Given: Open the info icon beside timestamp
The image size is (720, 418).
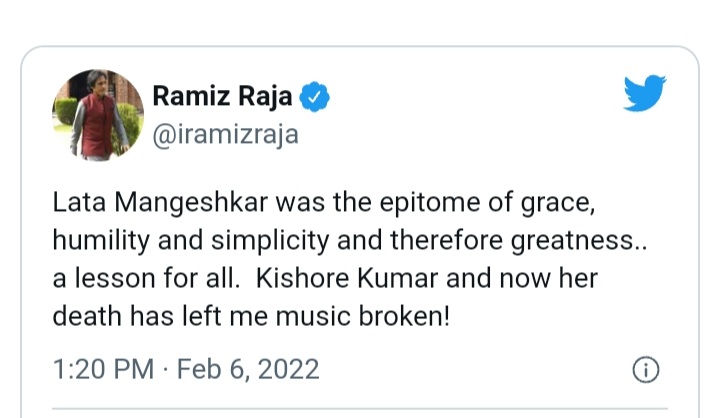Looking at the screenshot, I should point(646,369).
